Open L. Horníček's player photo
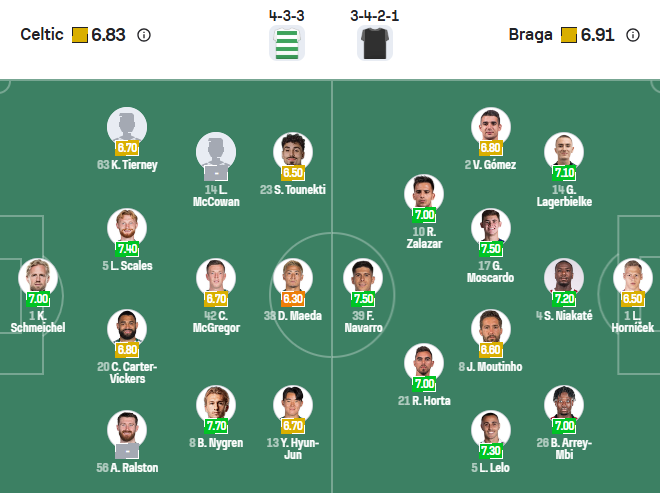 click(632, 276)
